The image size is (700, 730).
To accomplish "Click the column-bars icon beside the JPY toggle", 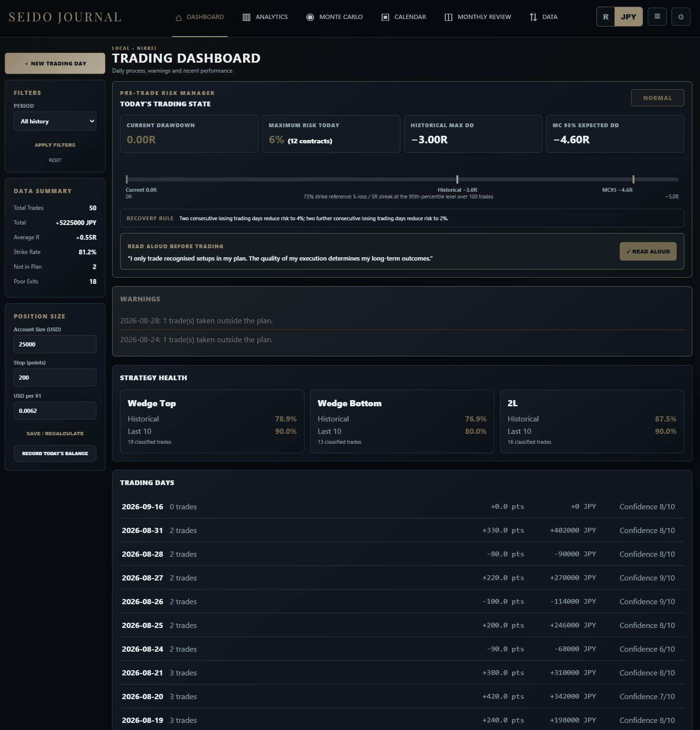I will [x=657, y=17].
